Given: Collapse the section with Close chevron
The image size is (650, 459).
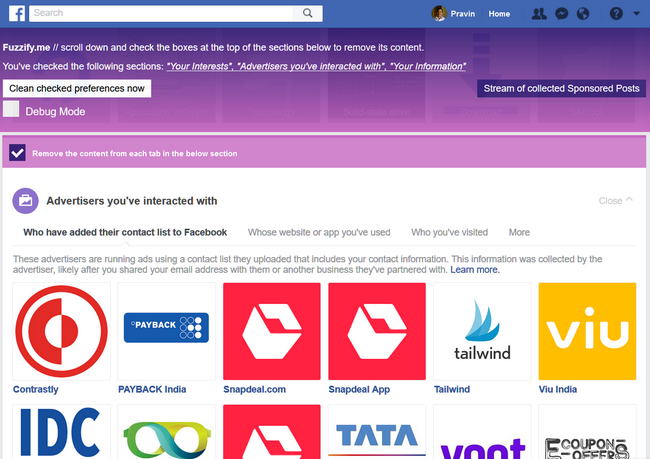Looking at the screenshot, I should click(x=616, y=201).
